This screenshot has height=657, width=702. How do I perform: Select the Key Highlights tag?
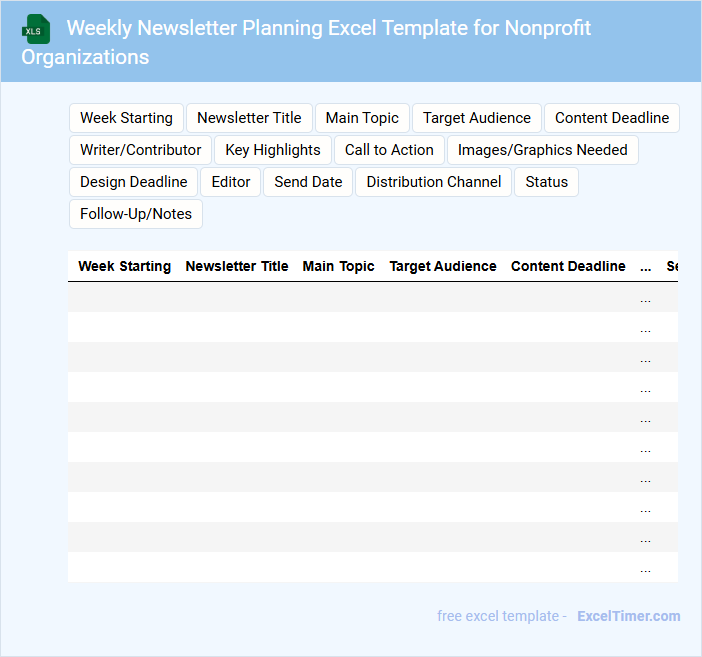coord(273,150)
